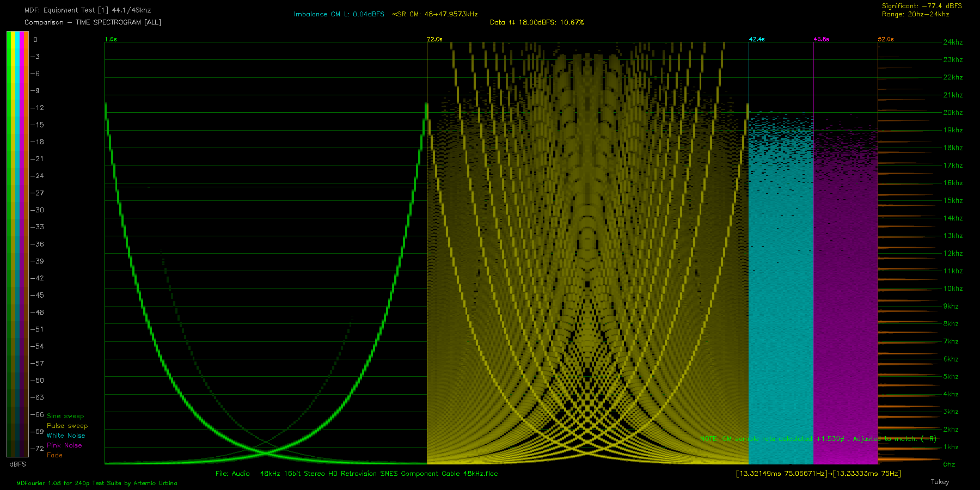Click the Significant -77.4 dBFS readout

click(x=922, y=6)
